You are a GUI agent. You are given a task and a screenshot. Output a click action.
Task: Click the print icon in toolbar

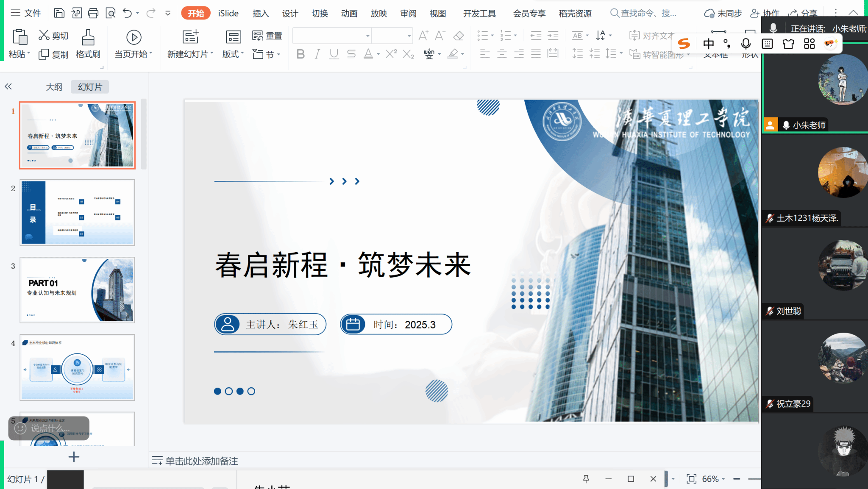coord(93,13)
